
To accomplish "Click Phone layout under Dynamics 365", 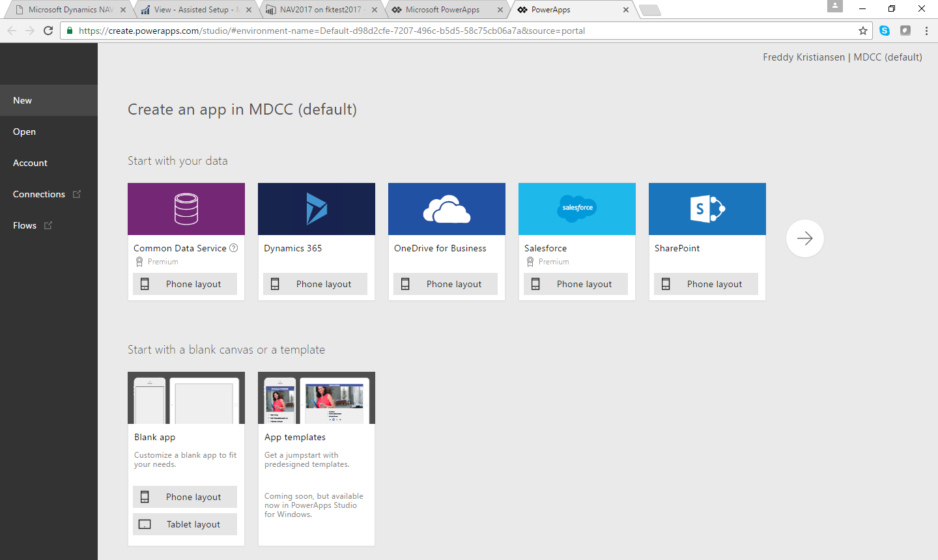I will pos(315,284).
